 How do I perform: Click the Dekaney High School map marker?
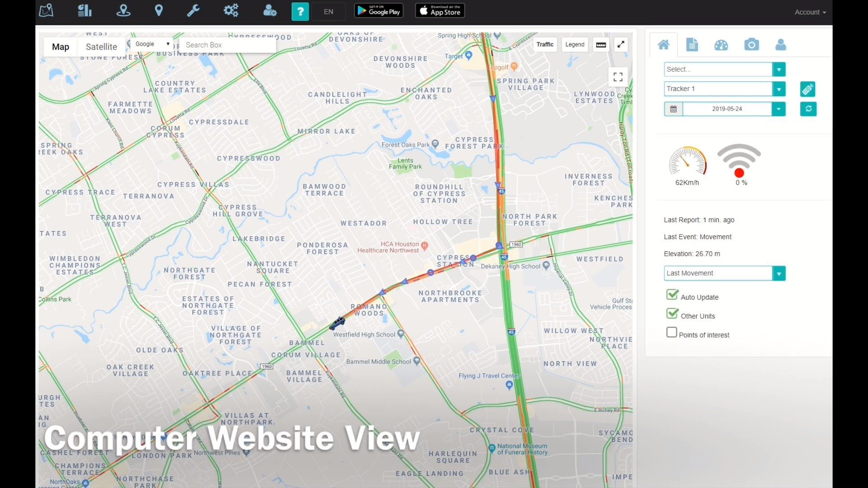[x=546, y=266]
